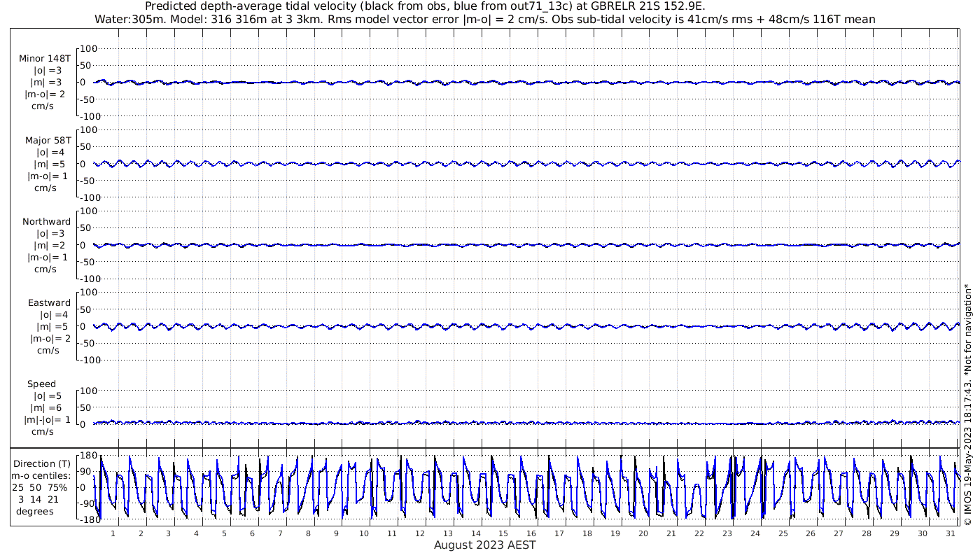980x560 pixels.
Task: Select the 'Minor 148T' panel label
Action: pyautogui.click(x=45, y=59)
